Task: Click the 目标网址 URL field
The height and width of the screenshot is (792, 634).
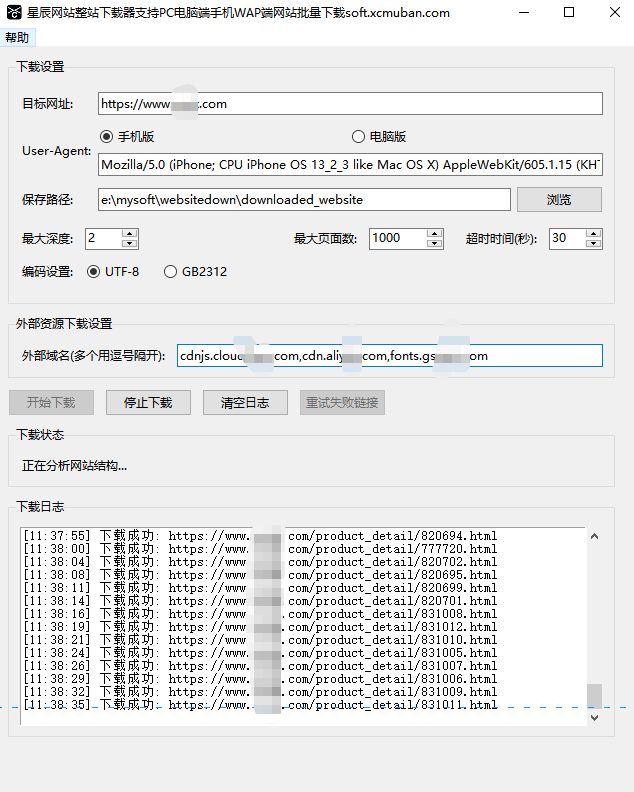Action: coord(350,104)
